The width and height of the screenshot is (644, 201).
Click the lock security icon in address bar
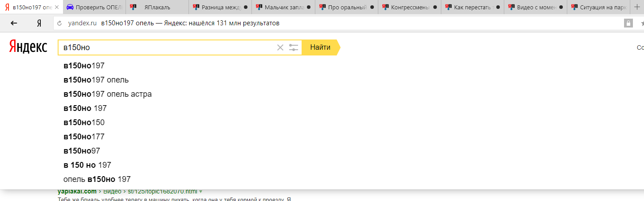[628, 24]
